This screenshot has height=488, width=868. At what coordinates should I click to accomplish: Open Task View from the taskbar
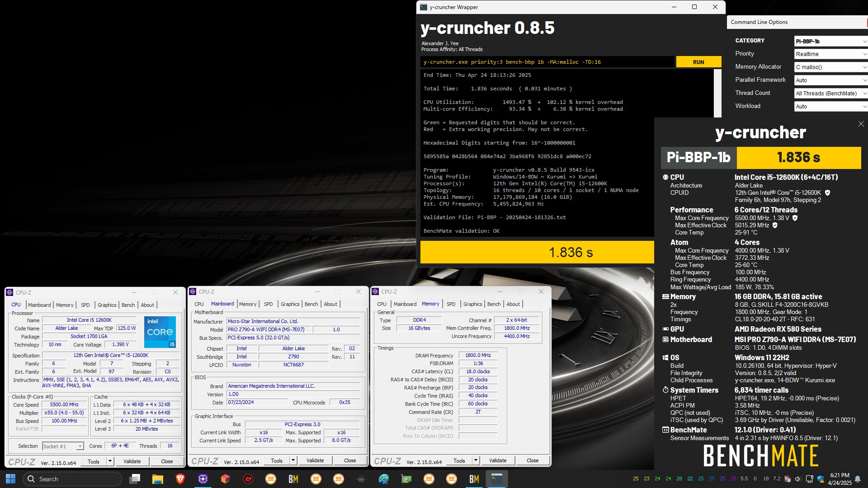(135, 479)
